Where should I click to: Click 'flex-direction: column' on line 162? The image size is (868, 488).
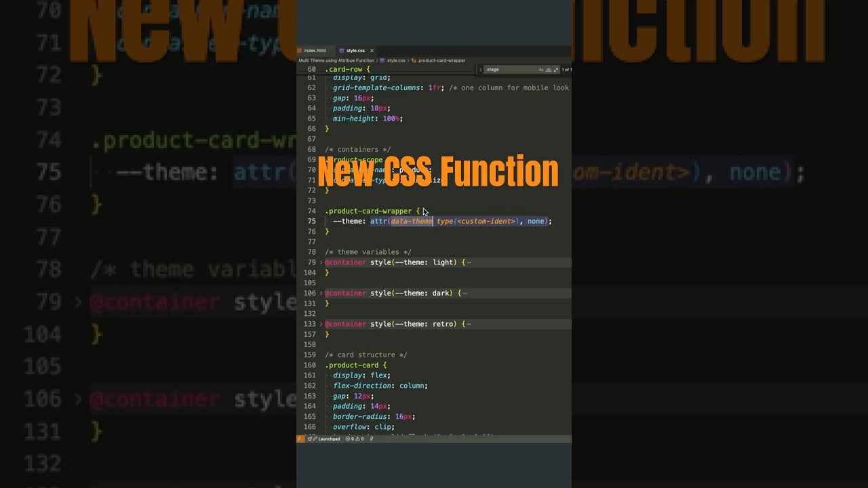click(x=380, y=386)
